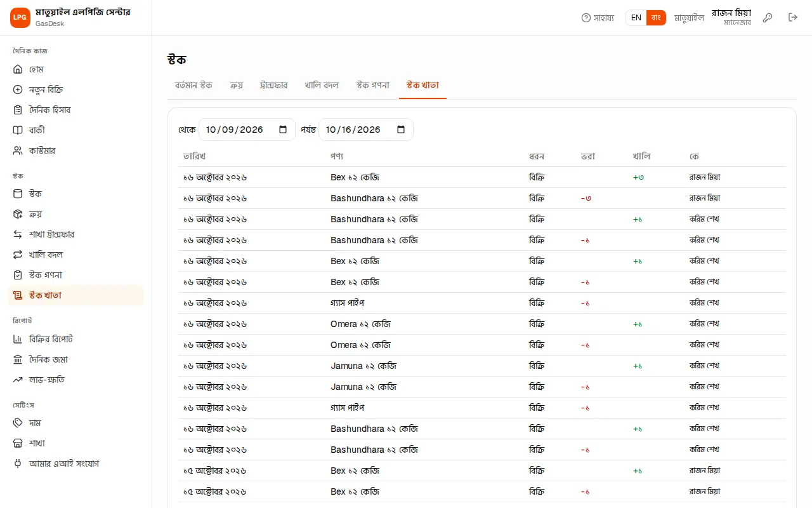This screenshot has height=508, width=812.
Task: Switch to স্টক গণনা tab
Action: tap(373, 85)
